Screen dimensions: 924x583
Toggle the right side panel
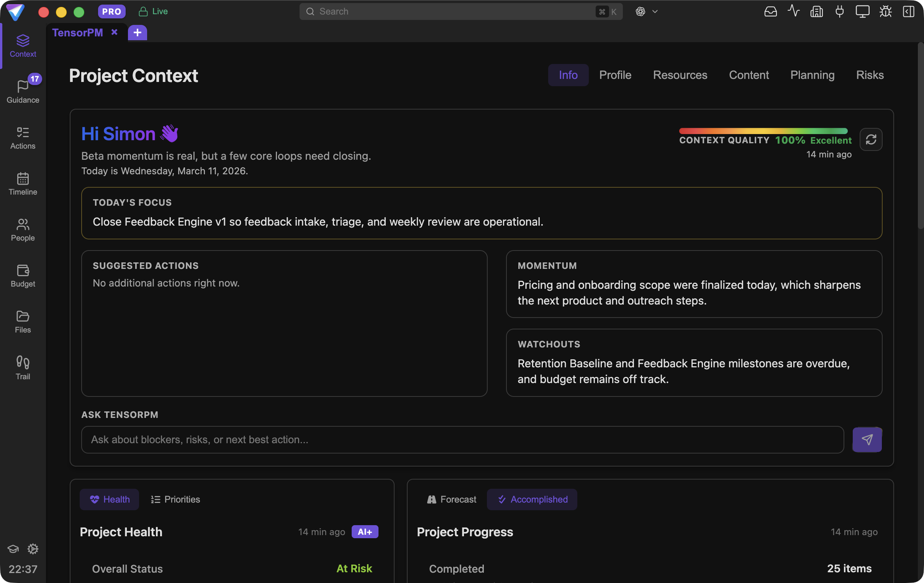pyautogui.click(x=908, y=11)
